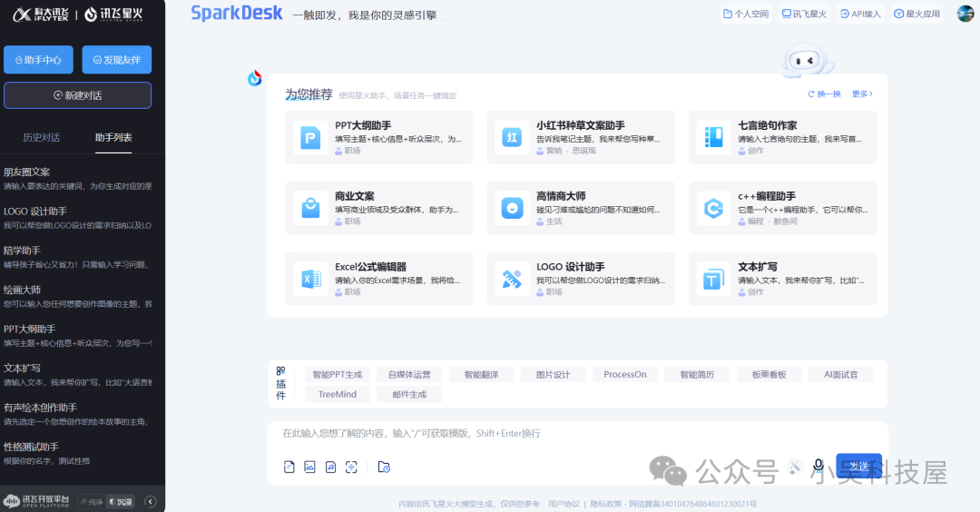Click the c++编程助手 icon
This screenshot has height=512, width=980.
click(x=714, y=208)
